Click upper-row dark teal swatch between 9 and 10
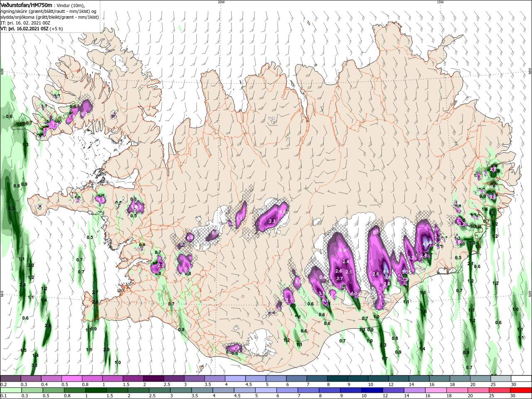 pyautogui.click(x=357, y=379)
